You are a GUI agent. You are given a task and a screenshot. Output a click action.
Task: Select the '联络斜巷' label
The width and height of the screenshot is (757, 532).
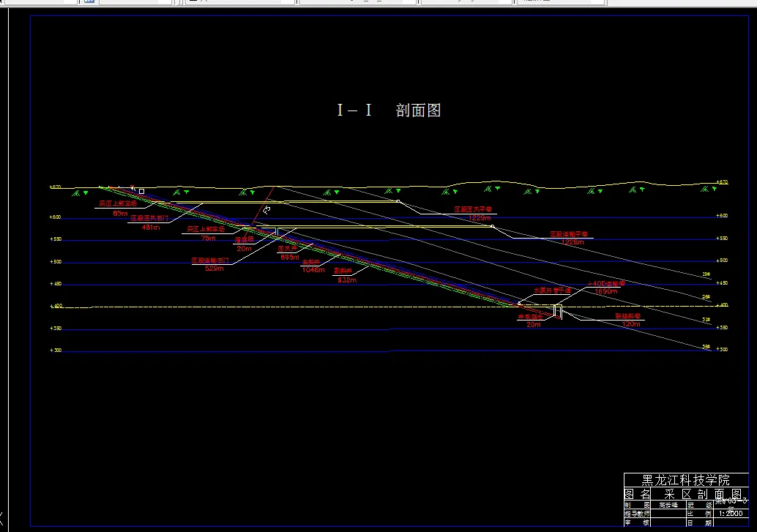coord(627,316)
